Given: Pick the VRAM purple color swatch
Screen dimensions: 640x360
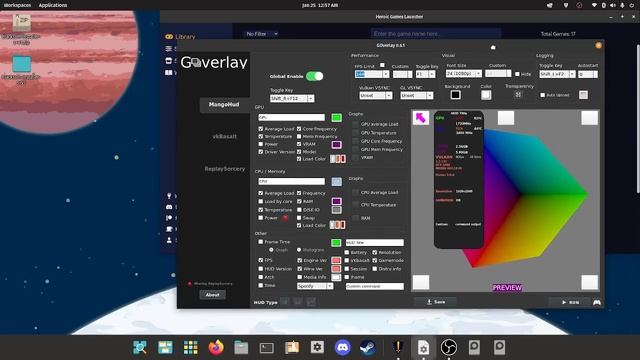Looking at the screenshot, I should click(x=336, y=144).
